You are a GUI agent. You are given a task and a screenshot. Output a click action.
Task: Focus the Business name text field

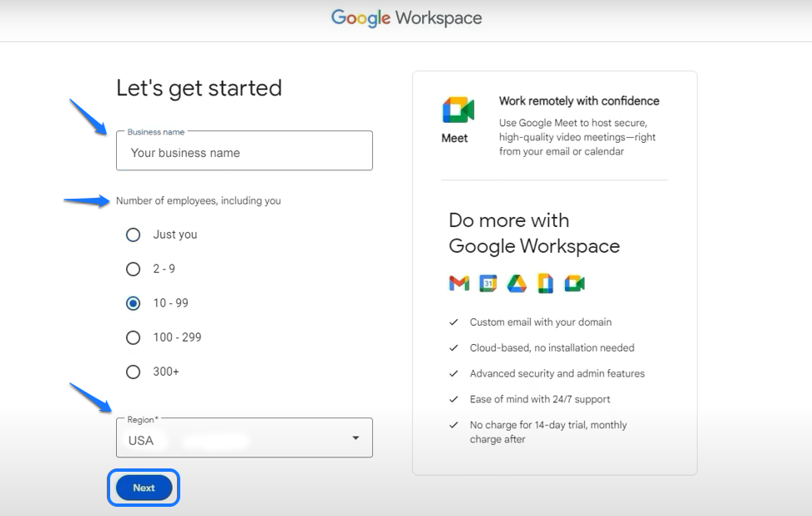click(244, 153)
